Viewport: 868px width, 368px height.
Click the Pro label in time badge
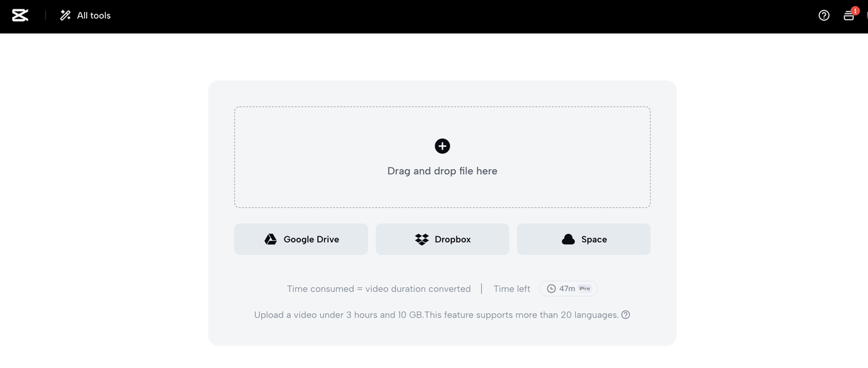[585, 289]
